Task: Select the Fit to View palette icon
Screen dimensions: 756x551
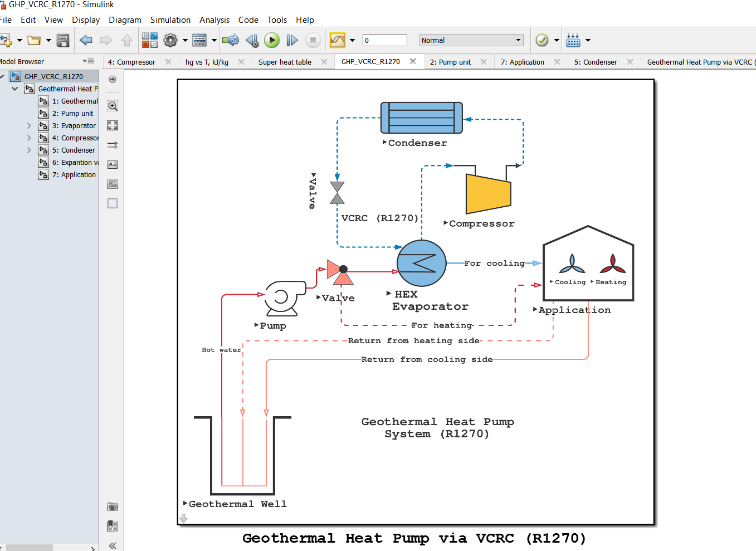Action: coord(113,125)
